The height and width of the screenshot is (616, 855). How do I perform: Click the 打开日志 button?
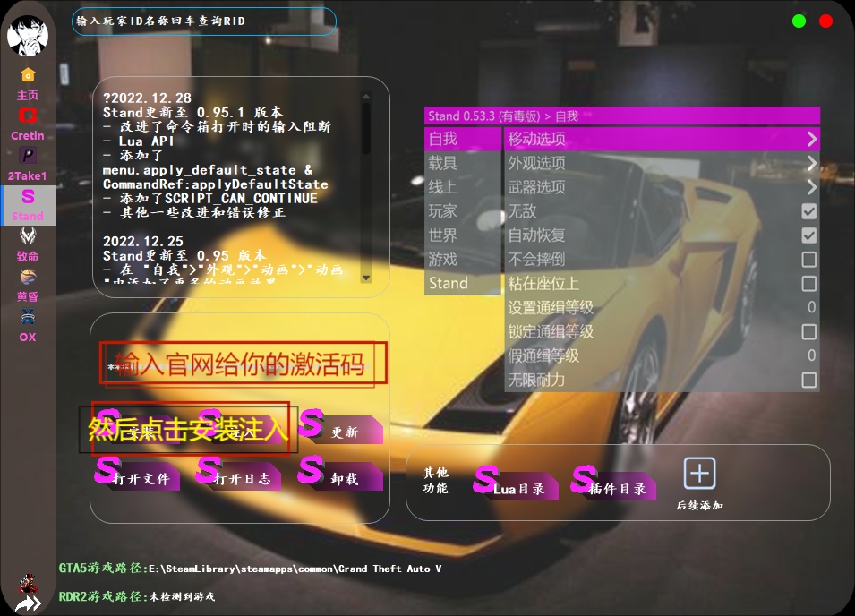(239, 474)
